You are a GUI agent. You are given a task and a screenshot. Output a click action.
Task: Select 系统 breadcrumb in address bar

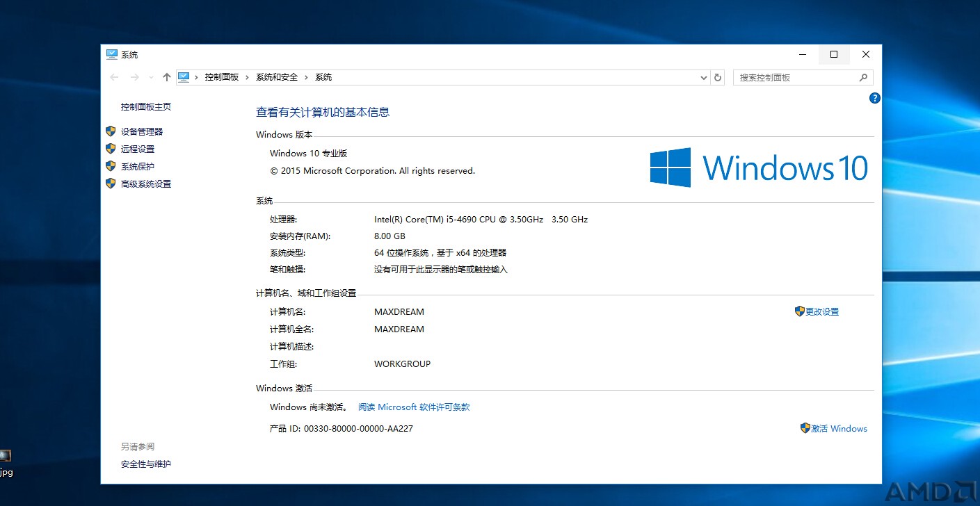pyautogui.click(x=323, y=77)
